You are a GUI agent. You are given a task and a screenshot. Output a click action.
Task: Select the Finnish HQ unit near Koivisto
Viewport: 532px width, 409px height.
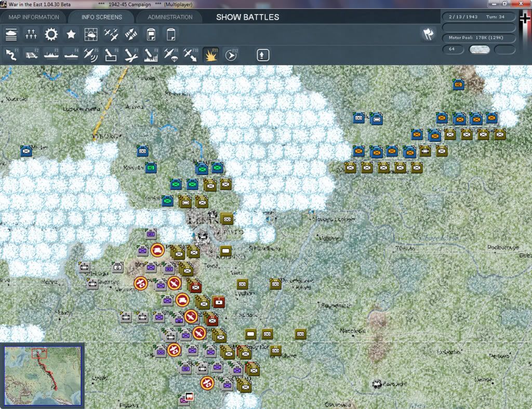[x=151, y=168]
